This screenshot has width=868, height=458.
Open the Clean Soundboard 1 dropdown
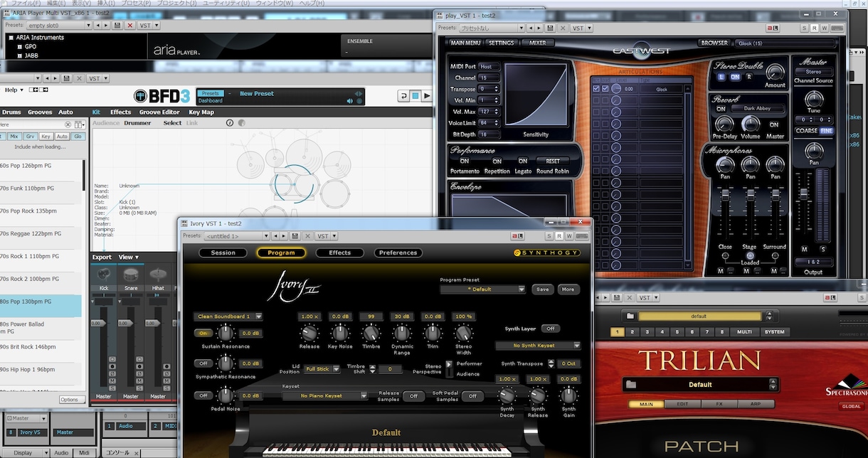228,316
